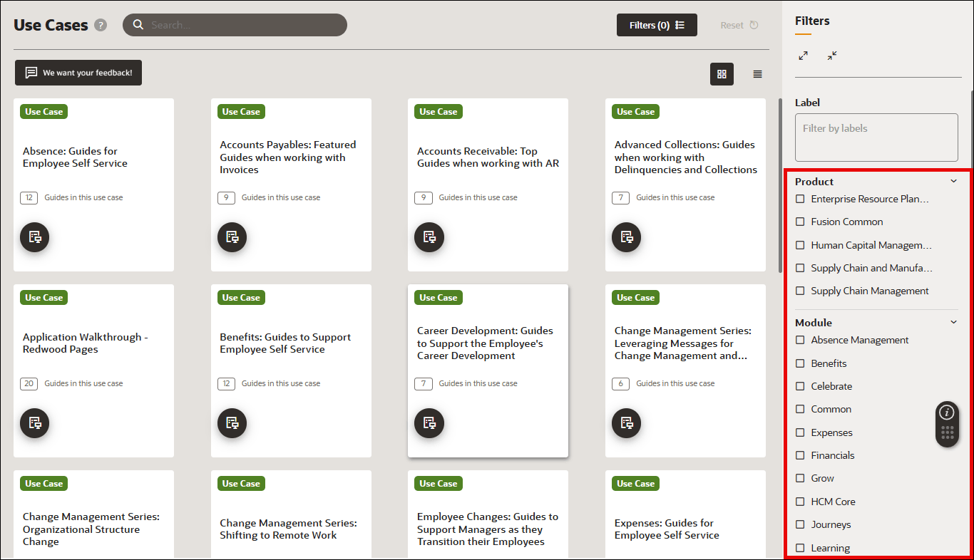
Task: Check Supply Chain and Manufacturing filter
Action: [800, 268]
